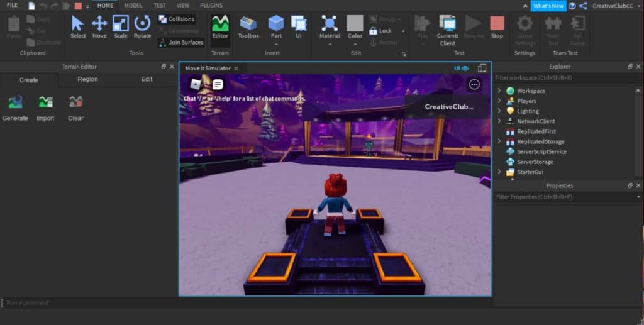Click the Move It Simulator document tab
The height and width of the screenshot is (325, 644).
(208, 69)
